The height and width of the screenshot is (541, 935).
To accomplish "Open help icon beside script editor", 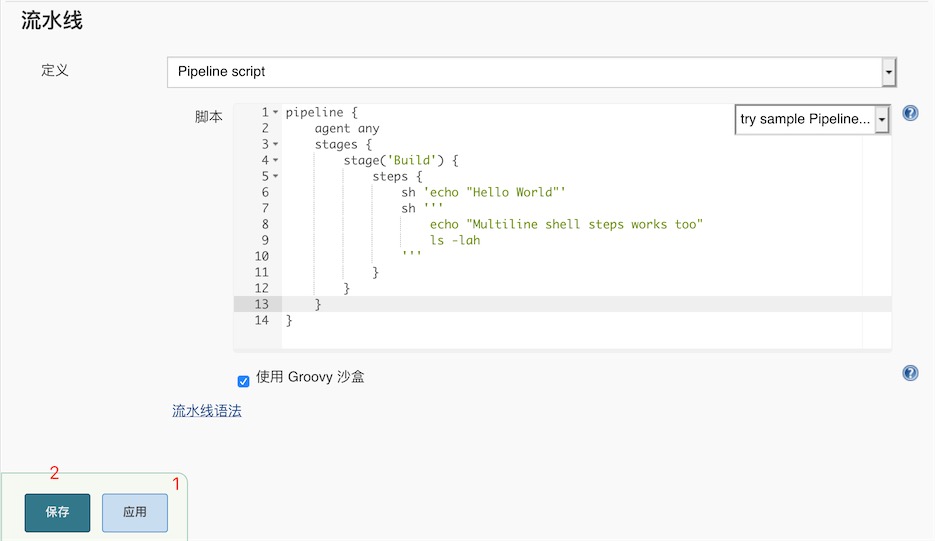I will 910,113.
